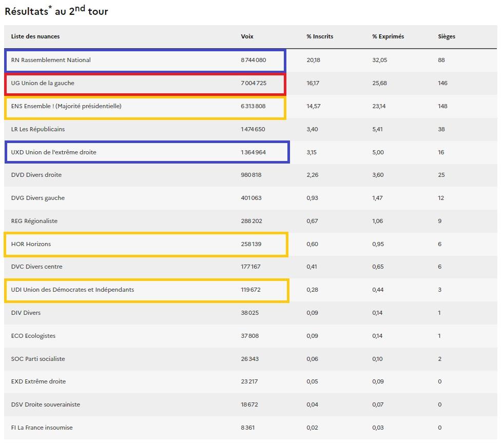The image size is (504, 445).
Task: Select the "REG Régionaliste" label
Action: click(34, 221)
